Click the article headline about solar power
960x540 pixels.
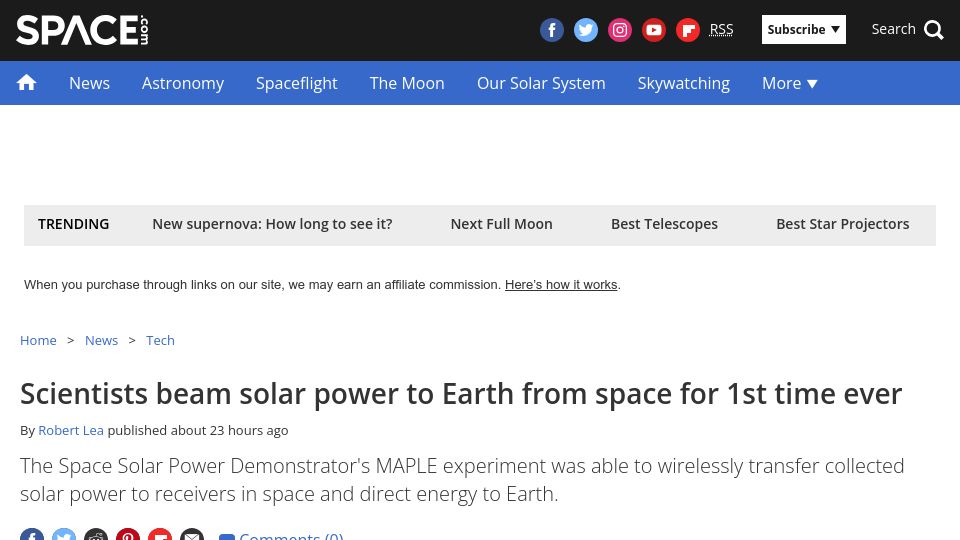pyautogui.click(x=461, y=394)
